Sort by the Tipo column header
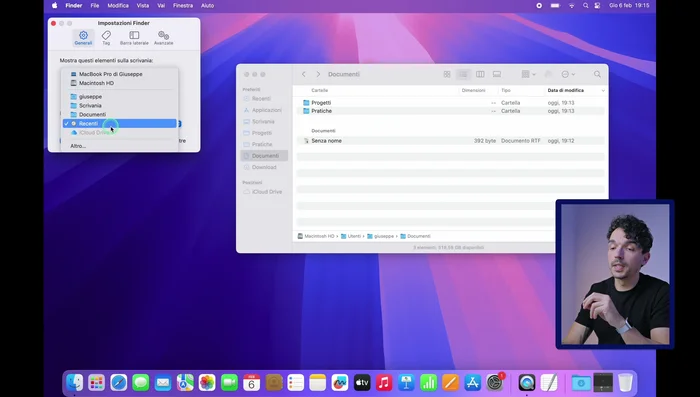This screenshot has height=397, width=700. click(x=505, y=90)
